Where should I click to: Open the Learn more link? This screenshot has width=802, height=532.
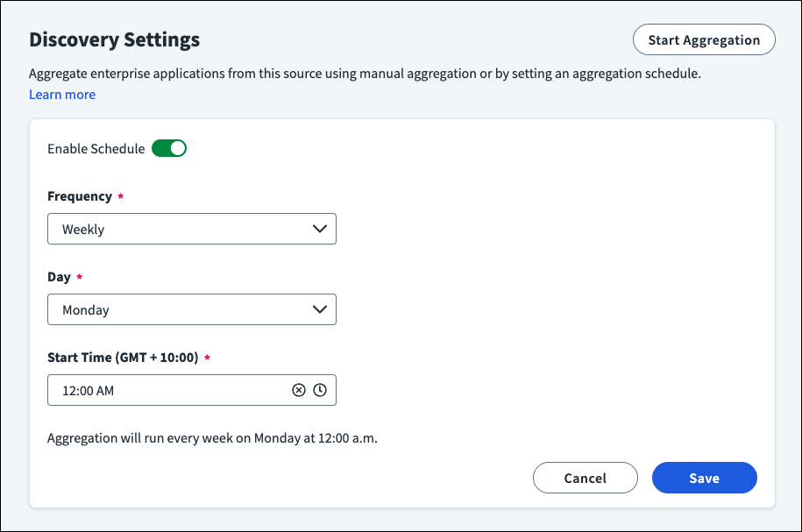point(62,95)
